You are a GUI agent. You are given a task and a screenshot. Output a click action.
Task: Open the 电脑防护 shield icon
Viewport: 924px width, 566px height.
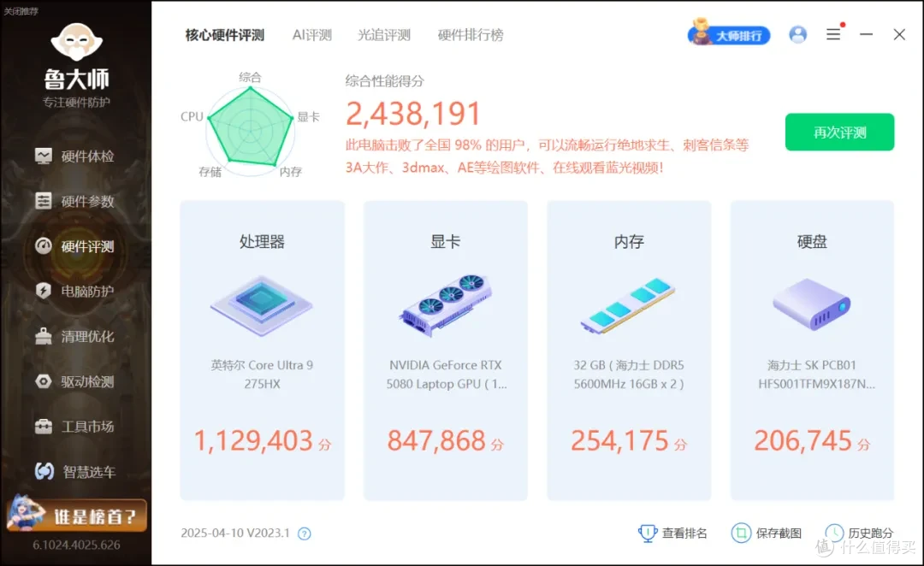(x=43, y=291)
